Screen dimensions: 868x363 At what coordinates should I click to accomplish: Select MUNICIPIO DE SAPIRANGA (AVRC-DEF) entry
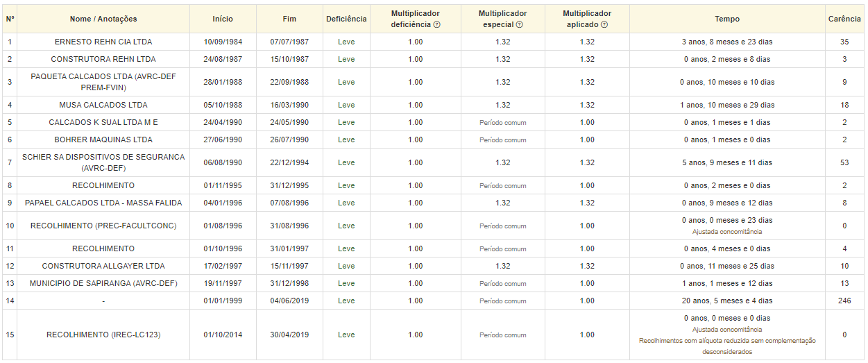(x=103, y=283)
